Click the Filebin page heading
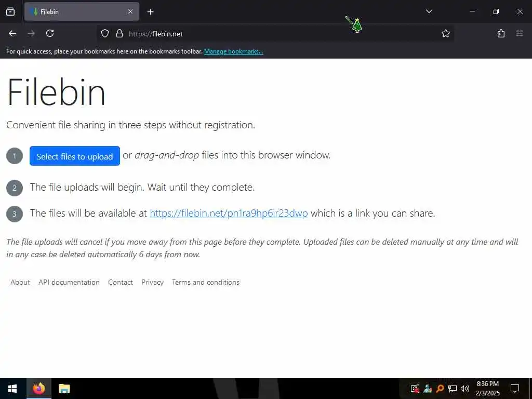The height and width of the screenshot is (399, 532). [x=56, y=92]
